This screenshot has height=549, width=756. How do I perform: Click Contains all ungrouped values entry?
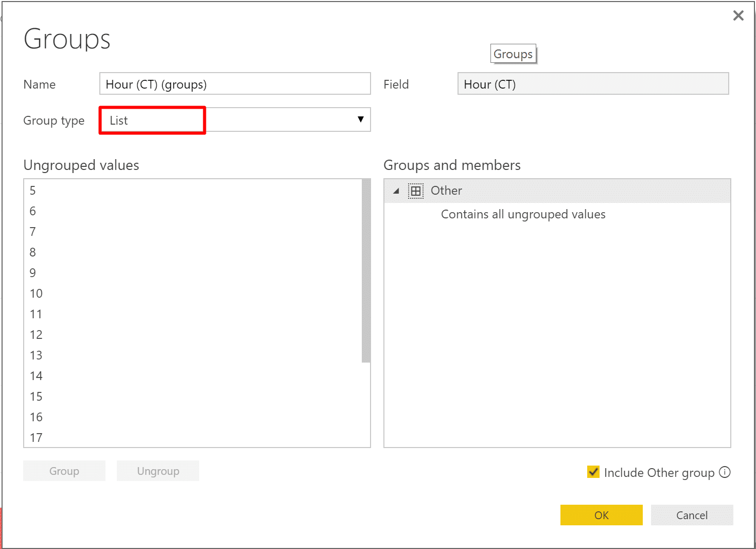[x=523, y=214]
